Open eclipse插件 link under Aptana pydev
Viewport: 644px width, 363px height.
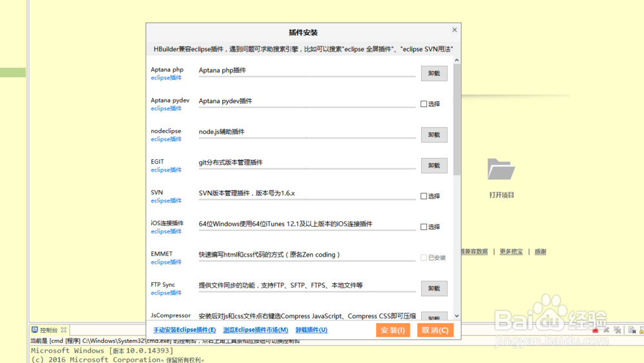pyautogui.click(x=166, y=108)
